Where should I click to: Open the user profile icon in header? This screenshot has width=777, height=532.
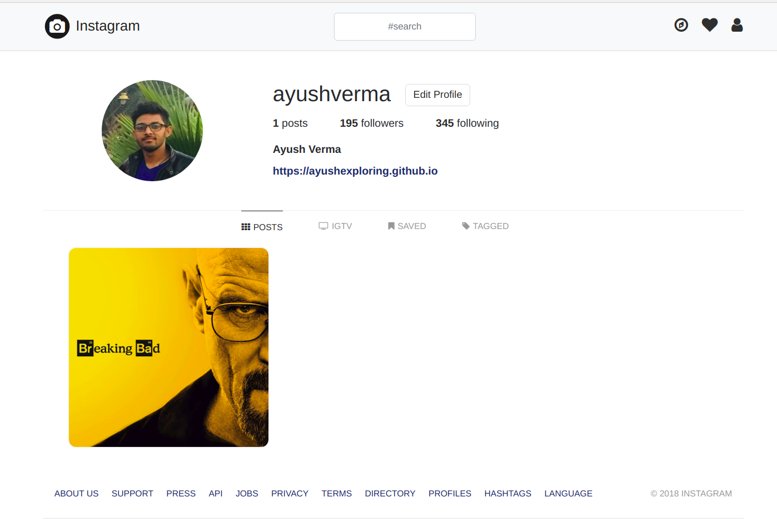(737, 25)
